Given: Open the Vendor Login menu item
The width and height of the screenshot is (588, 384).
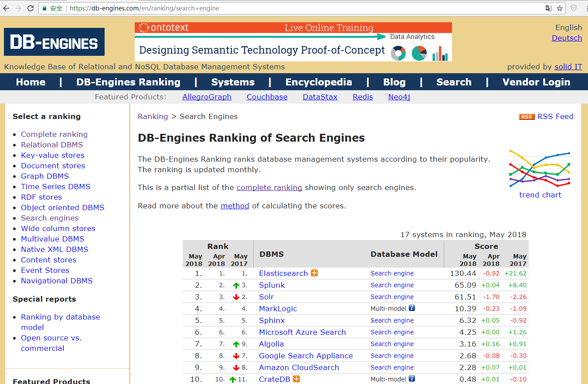Looking at the screenshot, I should [x=536, y=82].
